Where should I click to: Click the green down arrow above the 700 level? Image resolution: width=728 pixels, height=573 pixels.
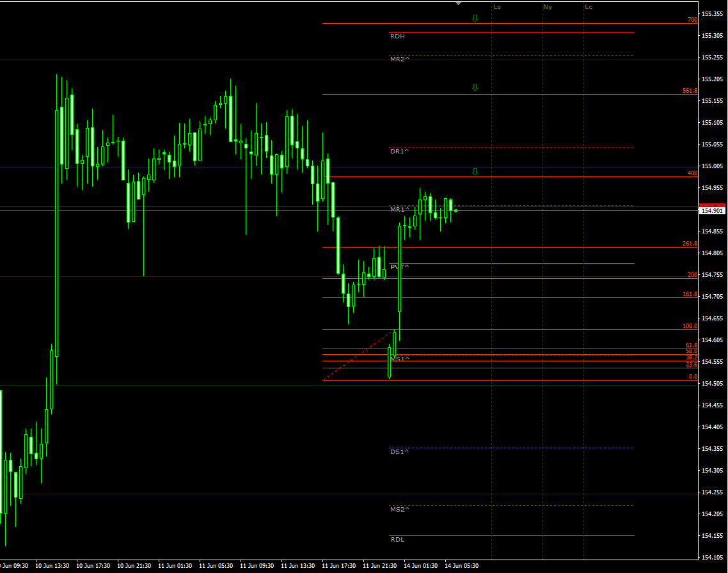pos(475,18)
